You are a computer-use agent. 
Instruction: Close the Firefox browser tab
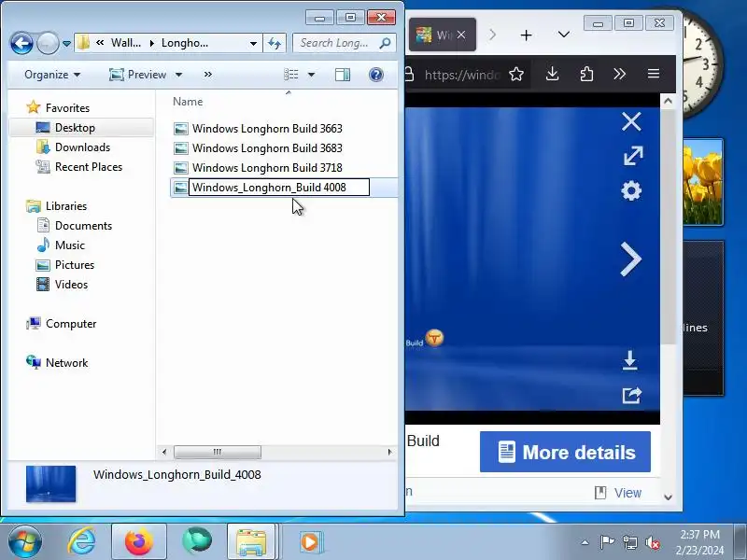pyautogui.click(x=461, y=35)
